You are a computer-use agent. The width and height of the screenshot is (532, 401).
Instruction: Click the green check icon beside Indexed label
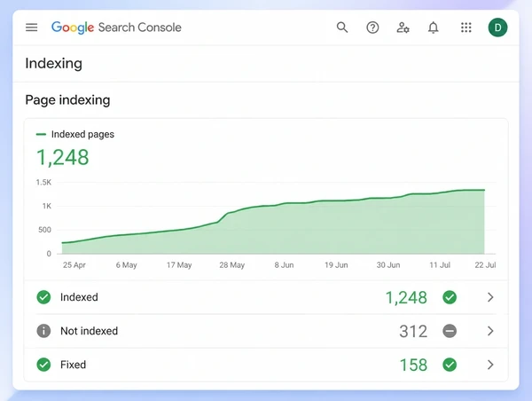(43, 297)
